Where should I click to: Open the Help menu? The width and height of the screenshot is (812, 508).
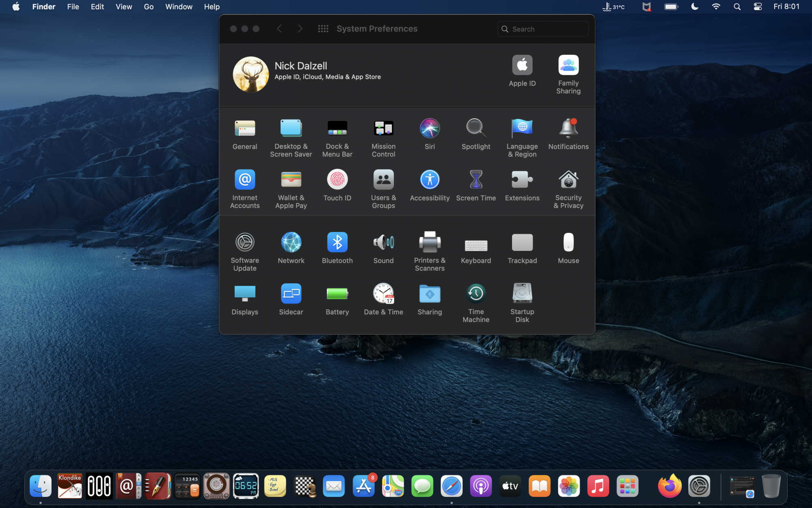coord(212,7)
